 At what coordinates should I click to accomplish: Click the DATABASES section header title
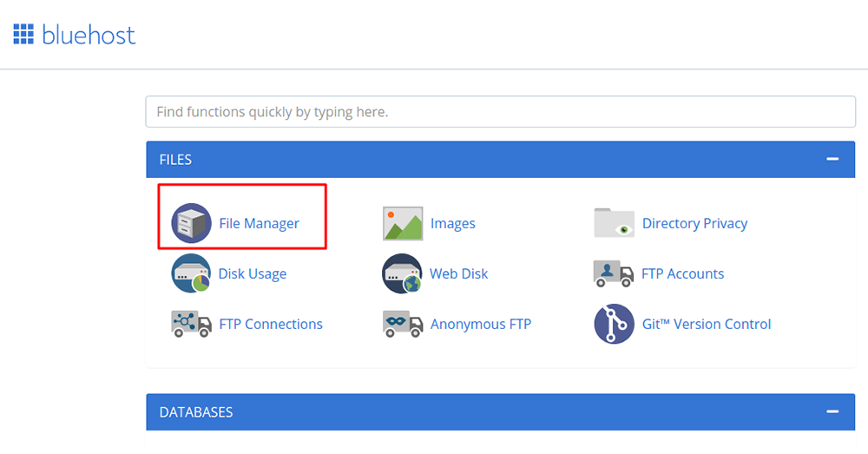click(196, 412)
